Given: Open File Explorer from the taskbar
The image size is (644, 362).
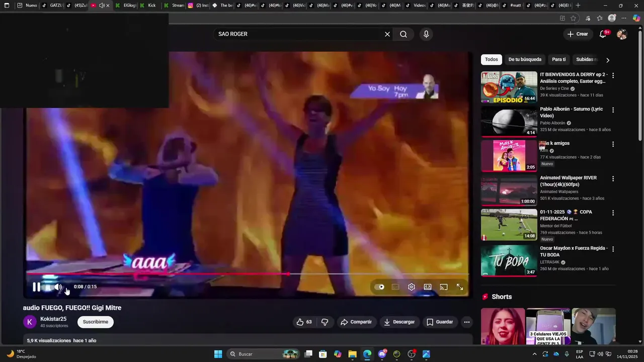Looking at the screenshot, I should click(x=352, y=354).
